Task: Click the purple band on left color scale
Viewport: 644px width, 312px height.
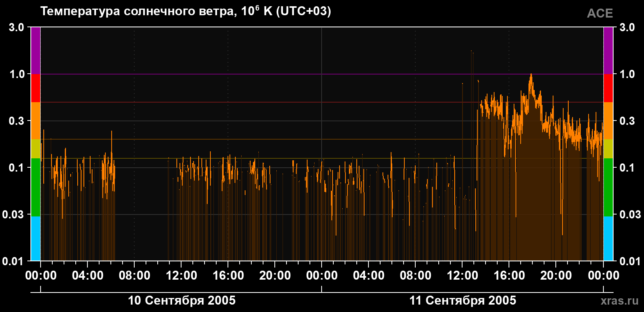Action: click(36, 51)
